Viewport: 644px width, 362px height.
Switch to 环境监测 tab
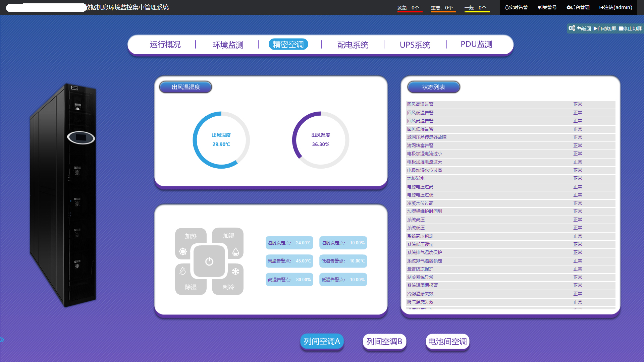(228, 45)
